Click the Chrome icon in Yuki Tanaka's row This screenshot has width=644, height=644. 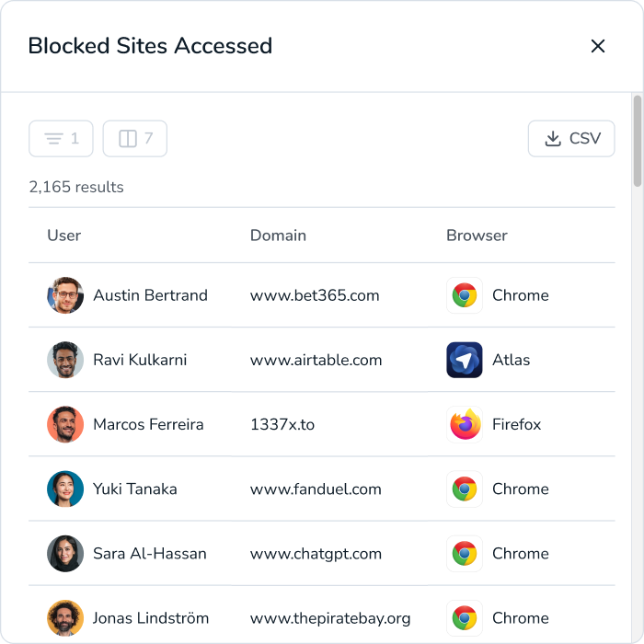(x=465, y=489)
